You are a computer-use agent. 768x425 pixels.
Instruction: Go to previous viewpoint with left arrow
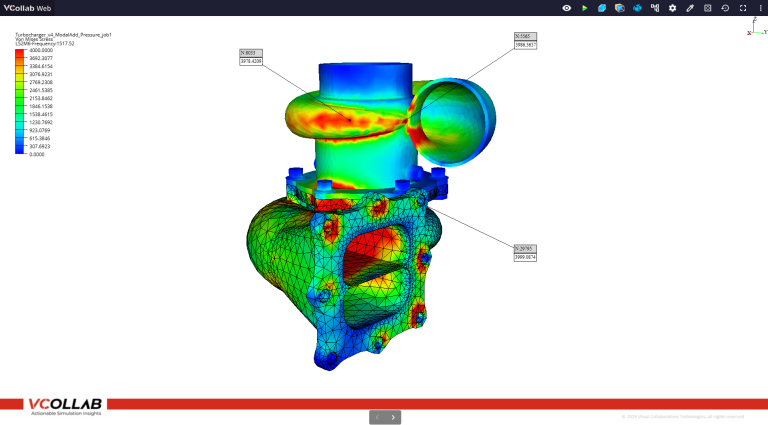coord(377,417)
